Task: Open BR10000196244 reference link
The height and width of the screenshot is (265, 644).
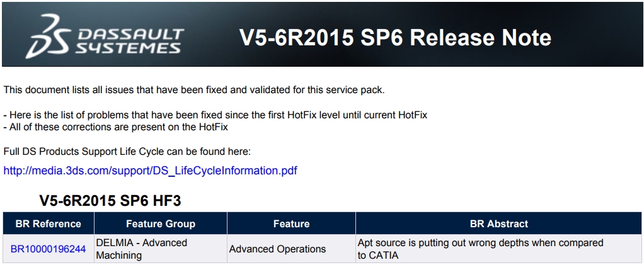Action: 48,249
